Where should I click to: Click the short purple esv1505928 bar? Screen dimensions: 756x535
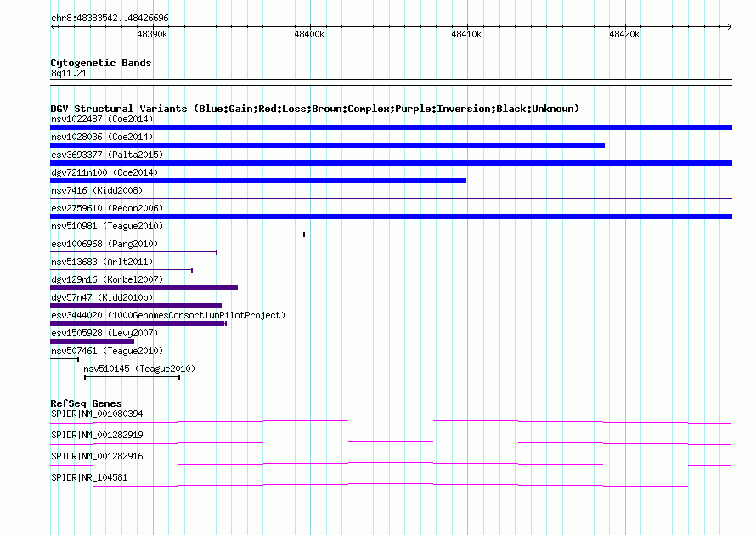pyautogui.click(x=92, y=341)
